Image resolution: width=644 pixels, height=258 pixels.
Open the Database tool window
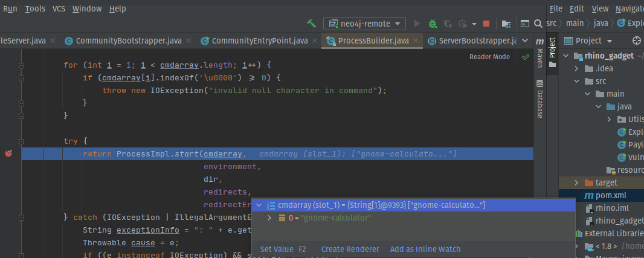tap(539, 98)
